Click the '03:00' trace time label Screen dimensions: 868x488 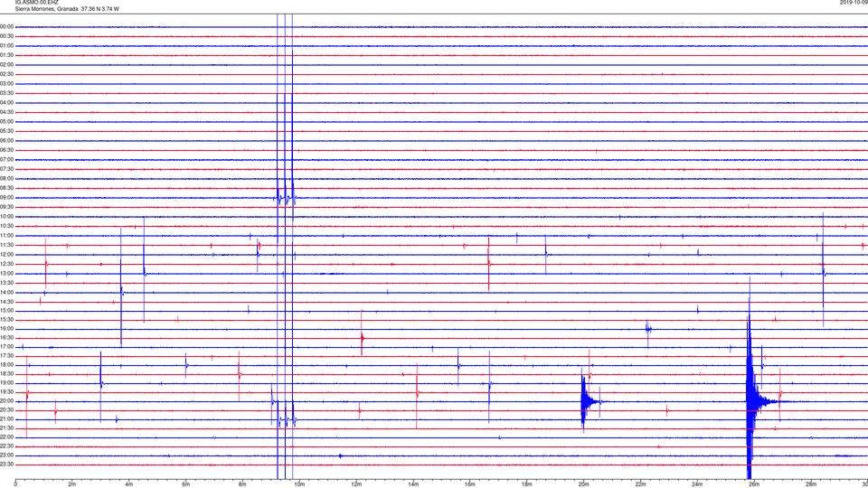click(x=6, y=84)
